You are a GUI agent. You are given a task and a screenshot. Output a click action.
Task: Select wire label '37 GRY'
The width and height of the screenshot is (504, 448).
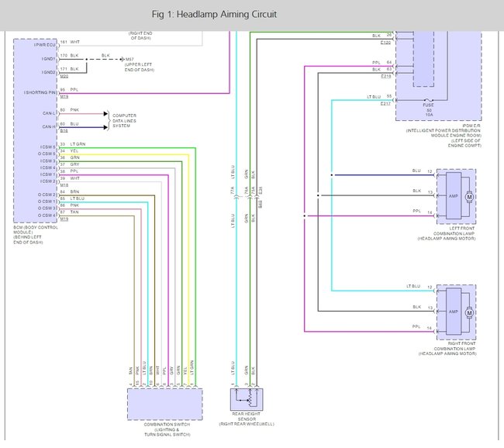click(70, 164)
